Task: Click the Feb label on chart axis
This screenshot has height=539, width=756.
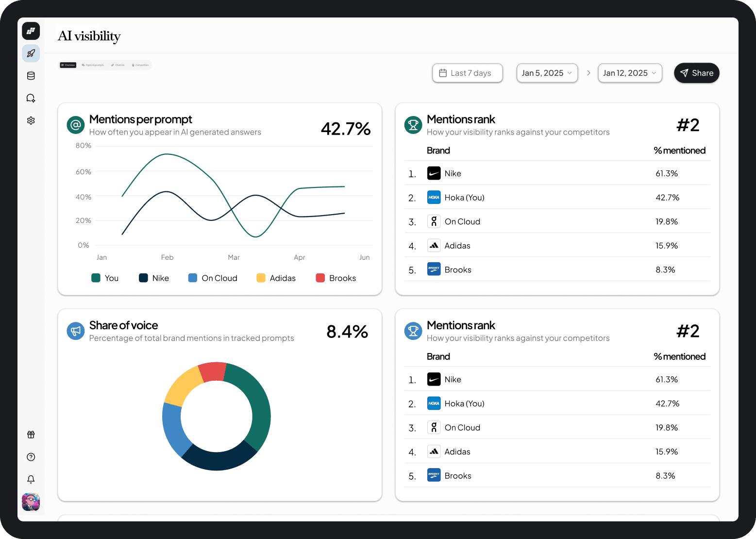Action: click(x=167, y=257)
